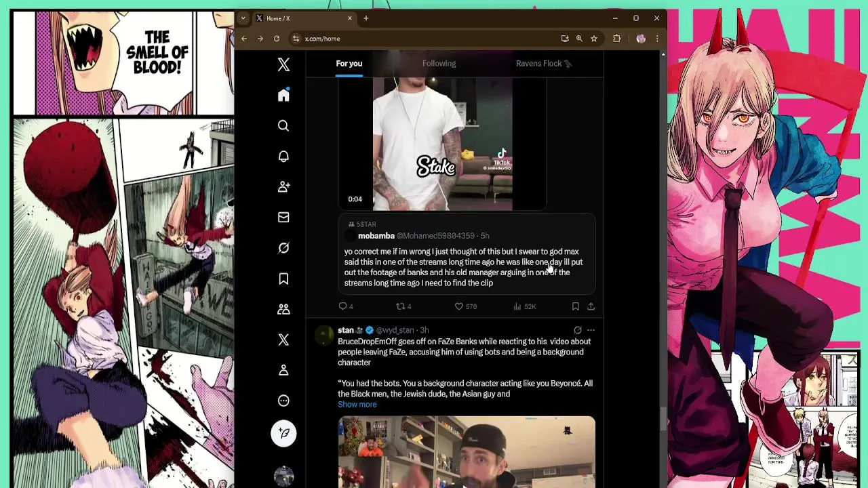868x488 pixels.
Task: Open Communities icon in sidebar
Action: point(283,309)
